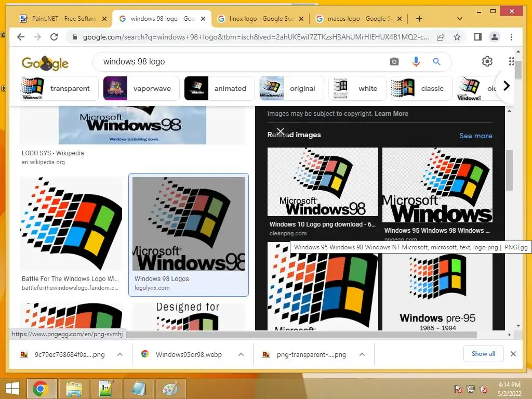Expand options for png-transparent png download
Viewport: 532px width, 399px height.
click(362, 354)
